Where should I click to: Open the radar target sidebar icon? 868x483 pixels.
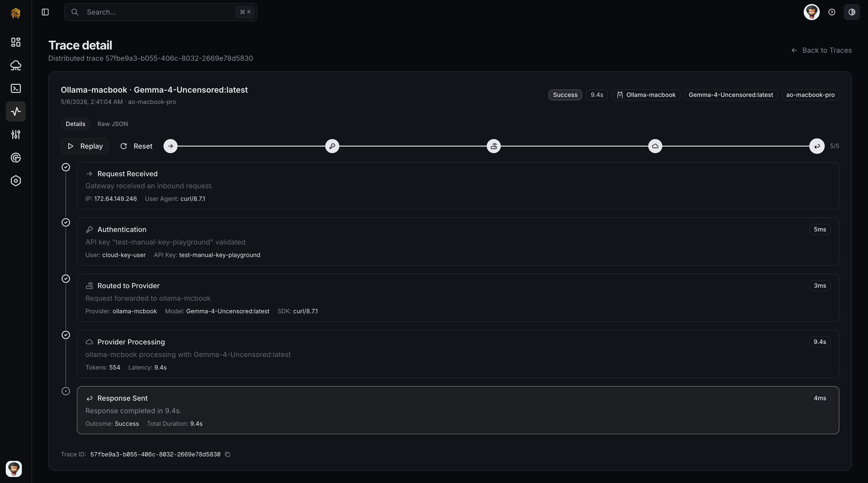pos(16,158)
